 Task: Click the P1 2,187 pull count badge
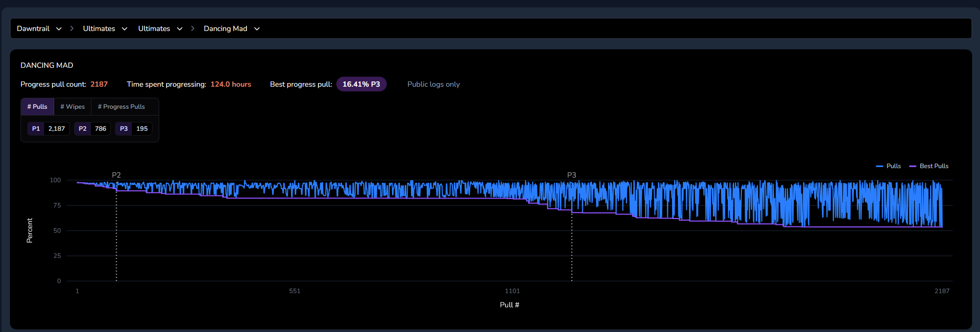click(48, 129)
